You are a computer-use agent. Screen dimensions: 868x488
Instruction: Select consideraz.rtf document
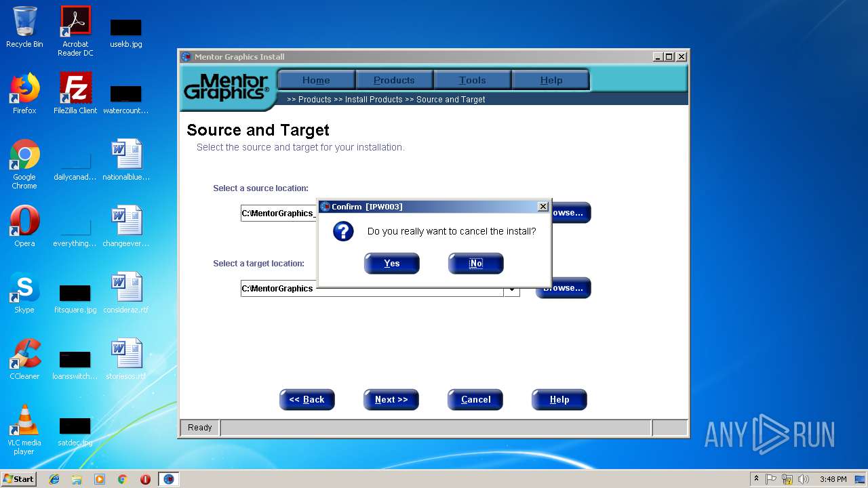(126, 293)
